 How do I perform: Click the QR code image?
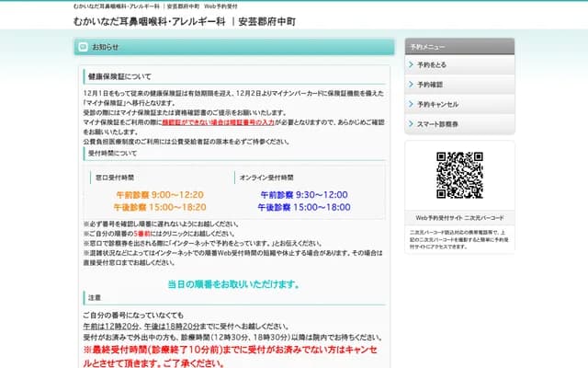click(x=459, y=175)
